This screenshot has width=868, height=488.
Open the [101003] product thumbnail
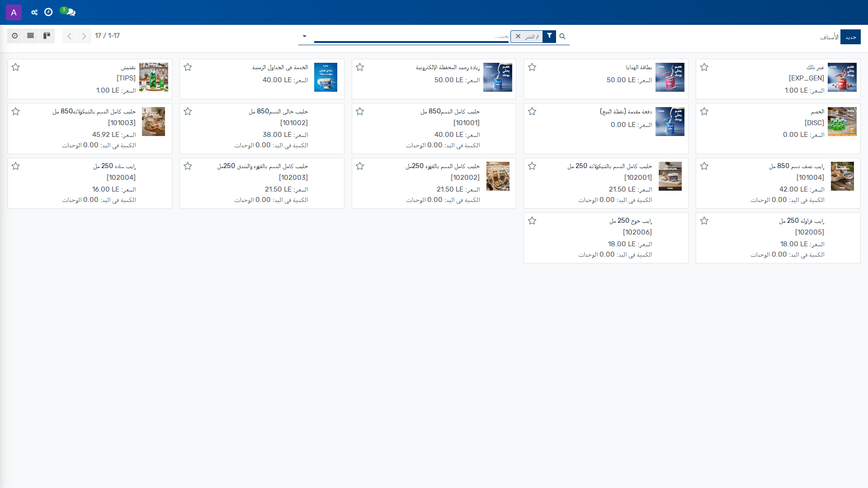click(x=154, y=122)
